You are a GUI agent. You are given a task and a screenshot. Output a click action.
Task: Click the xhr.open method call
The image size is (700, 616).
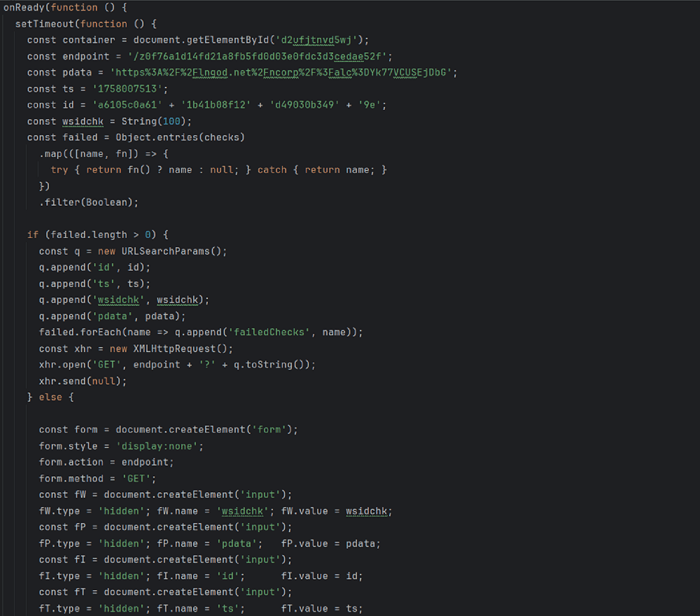[x=63, y=364]
